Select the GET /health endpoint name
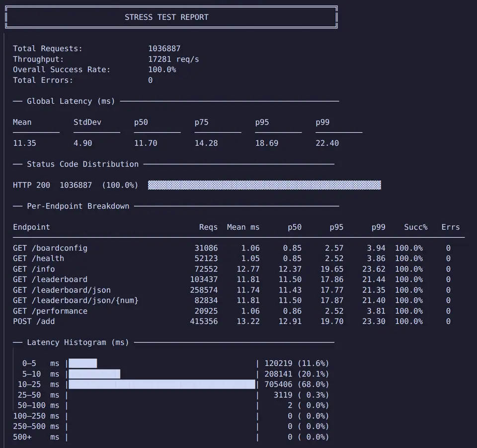Viewport: 477px width, 448px height. [x=38, y=258]
